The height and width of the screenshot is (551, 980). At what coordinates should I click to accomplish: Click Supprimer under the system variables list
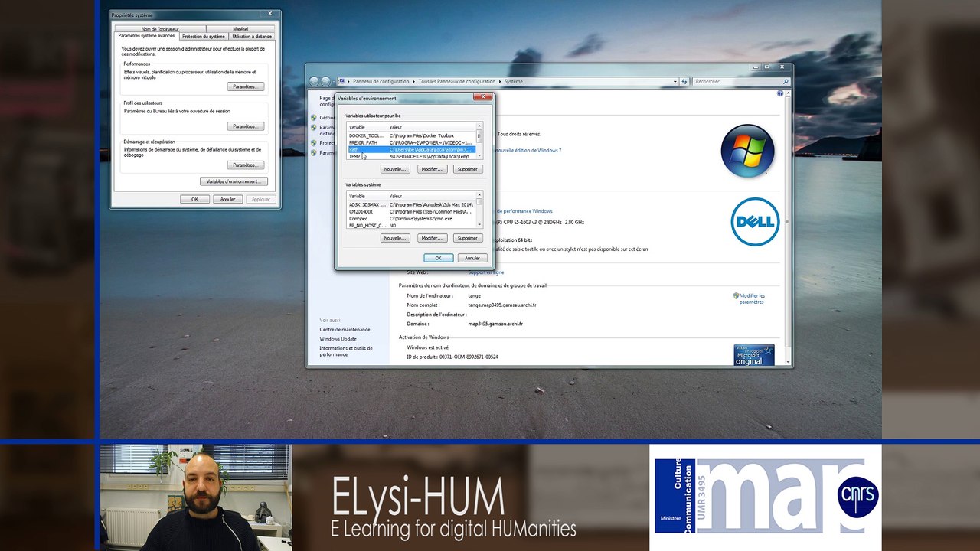pos(467,238)
